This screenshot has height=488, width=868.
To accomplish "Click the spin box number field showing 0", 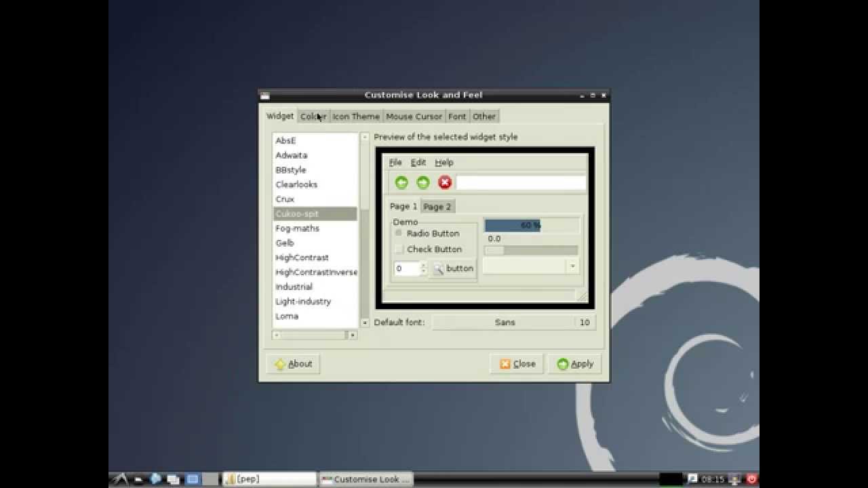I will pyautogui.click(x=407, y=268).
